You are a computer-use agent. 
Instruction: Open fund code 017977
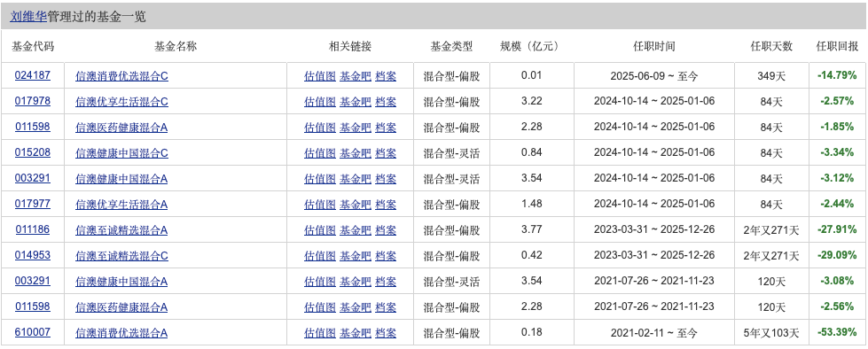[33, 204]
